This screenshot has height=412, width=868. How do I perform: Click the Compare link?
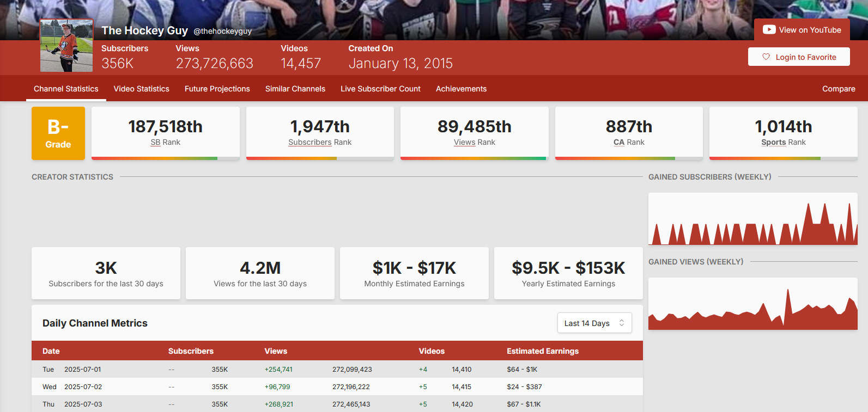(x=839, y=89)
